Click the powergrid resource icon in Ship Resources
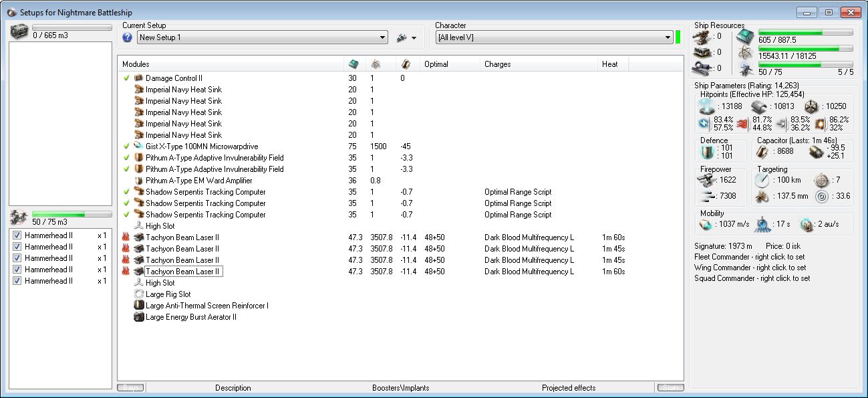This screenshot has height=398, width=868. pyautogui.click(x=745, y=53)
